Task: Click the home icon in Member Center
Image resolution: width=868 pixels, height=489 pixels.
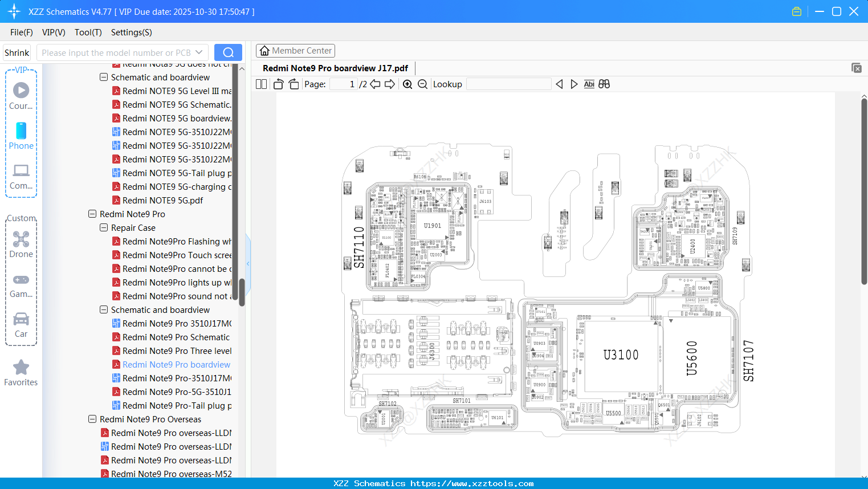Action: [x=264, y=51]
